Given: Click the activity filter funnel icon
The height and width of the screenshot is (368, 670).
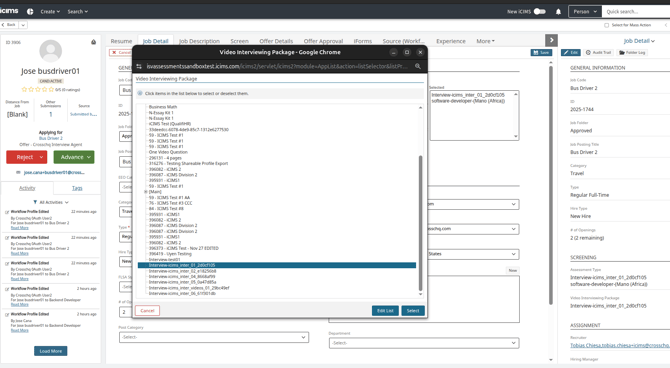Looking at the screenshot, I should [x=35, y=202].
